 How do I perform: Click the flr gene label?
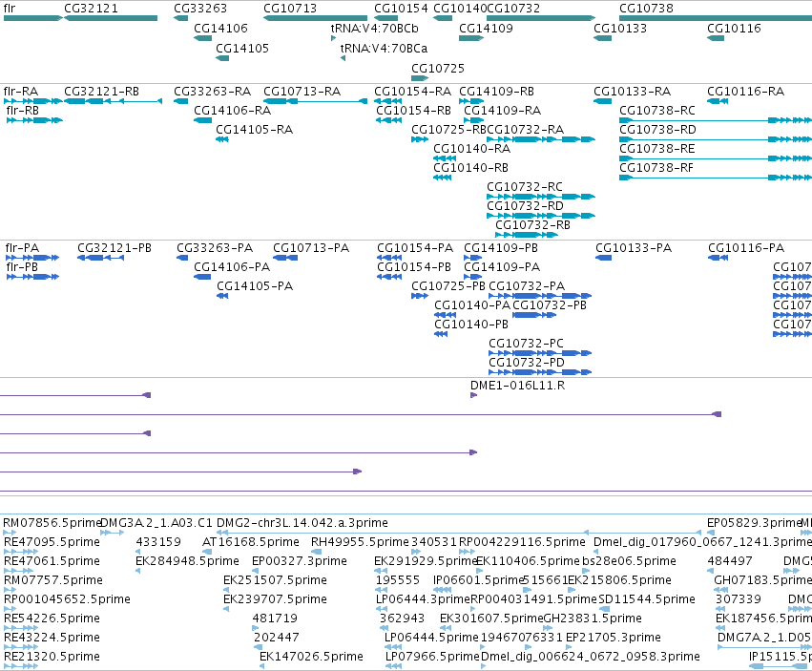tap(10, 9)
